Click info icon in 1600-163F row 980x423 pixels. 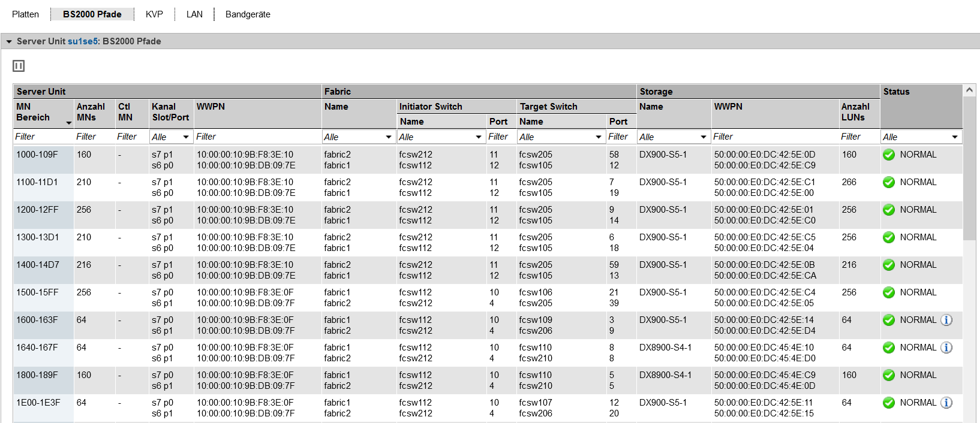click(x=946, y=320)
